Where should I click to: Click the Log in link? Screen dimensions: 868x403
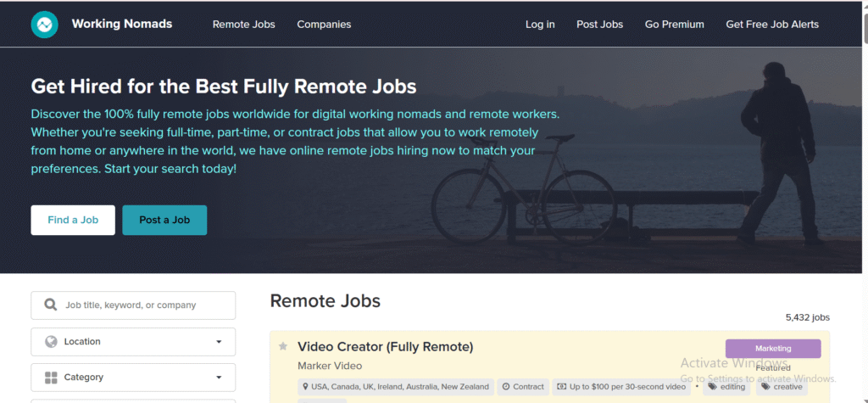click(x=540, y=25)
